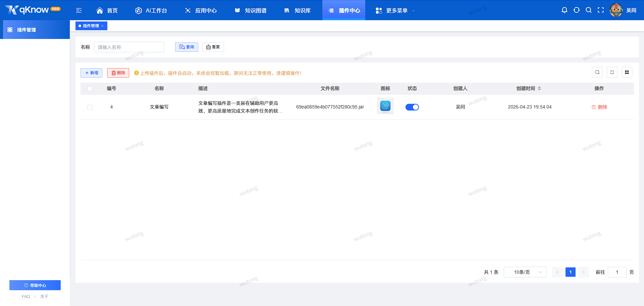Open 知识库 menu
Viewport: 644px width, 306px height.
tap(298, 10)
